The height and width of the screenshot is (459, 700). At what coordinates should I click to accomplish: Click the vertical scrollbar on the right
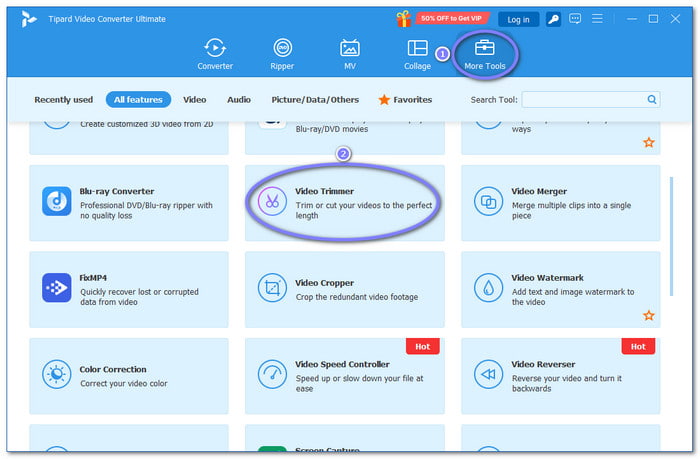[x=669, y=235]
